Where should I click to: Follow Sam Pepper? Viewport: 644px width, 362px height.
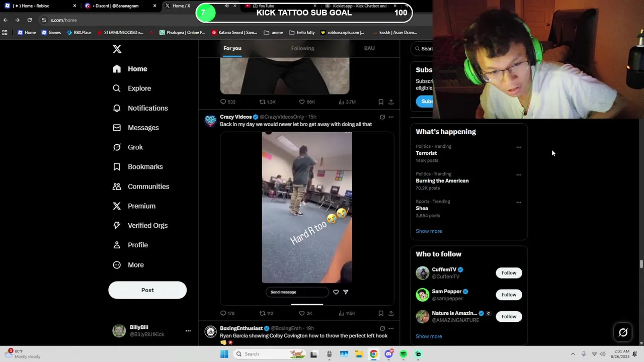(509, 295)
